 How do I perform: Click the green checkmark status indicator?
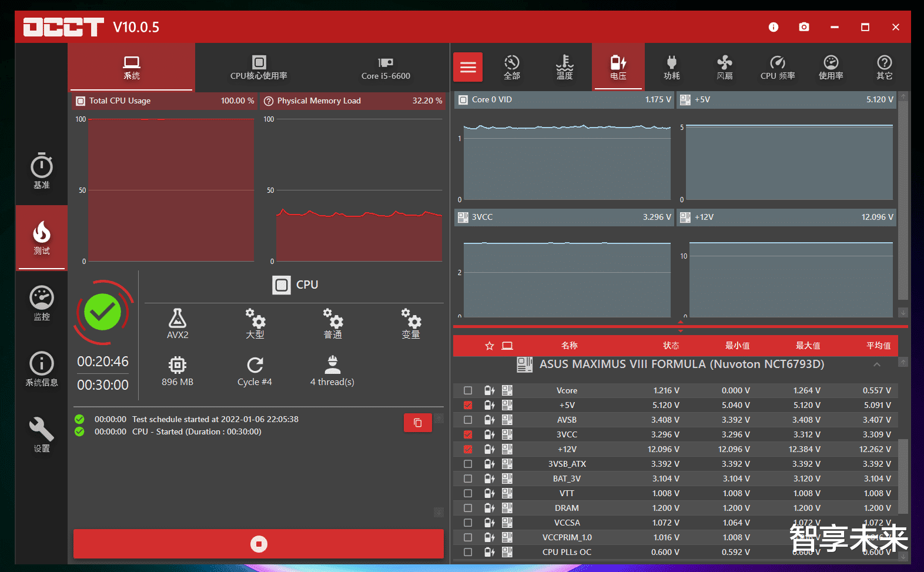pos(103,312)
